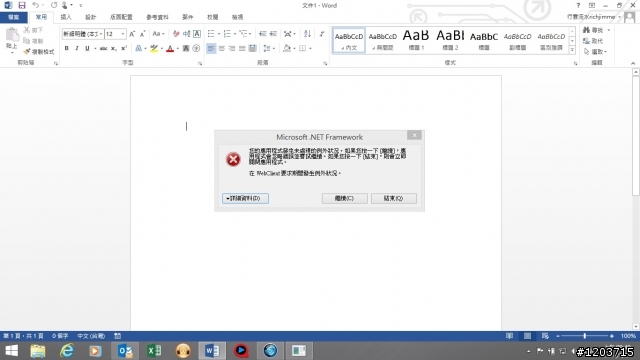Viewport: 640px width, 360px height.
Task: Open the Select dropdown in Editing group
Action: [596, 52]
